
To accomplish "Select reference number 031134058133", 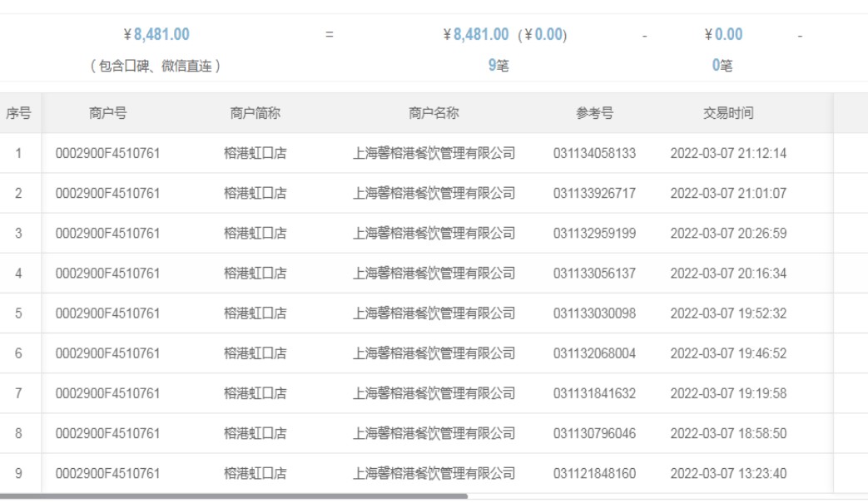I will pos(594,153).
